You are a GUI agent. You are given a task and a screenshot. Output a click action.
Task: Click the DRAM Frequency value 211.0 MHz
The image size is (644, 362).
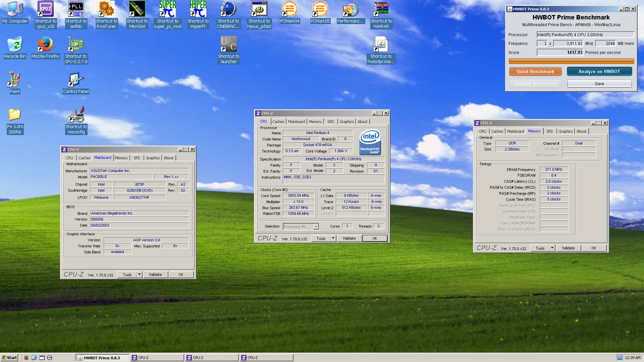[553, 169]
